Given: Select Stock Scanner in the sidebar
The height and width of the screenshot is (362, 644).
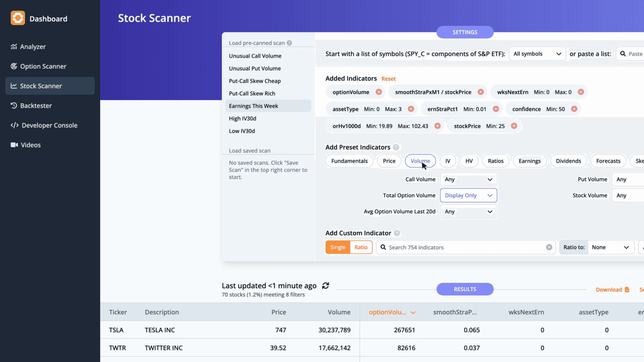Looking at the screenshot, I should [x=50, y=86].
